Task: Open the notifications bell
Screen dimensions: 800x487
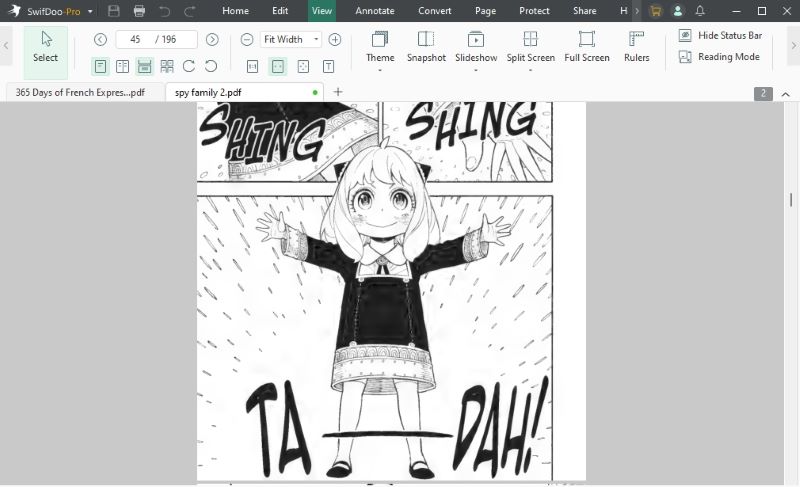Action: [x=700, y=11]
